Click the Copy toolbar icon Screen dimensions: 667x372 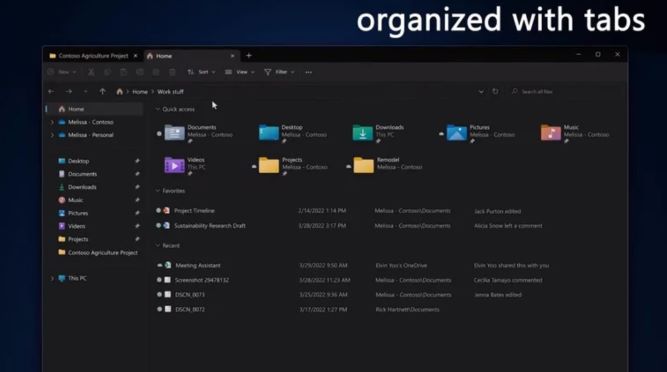tap(107, 72)
